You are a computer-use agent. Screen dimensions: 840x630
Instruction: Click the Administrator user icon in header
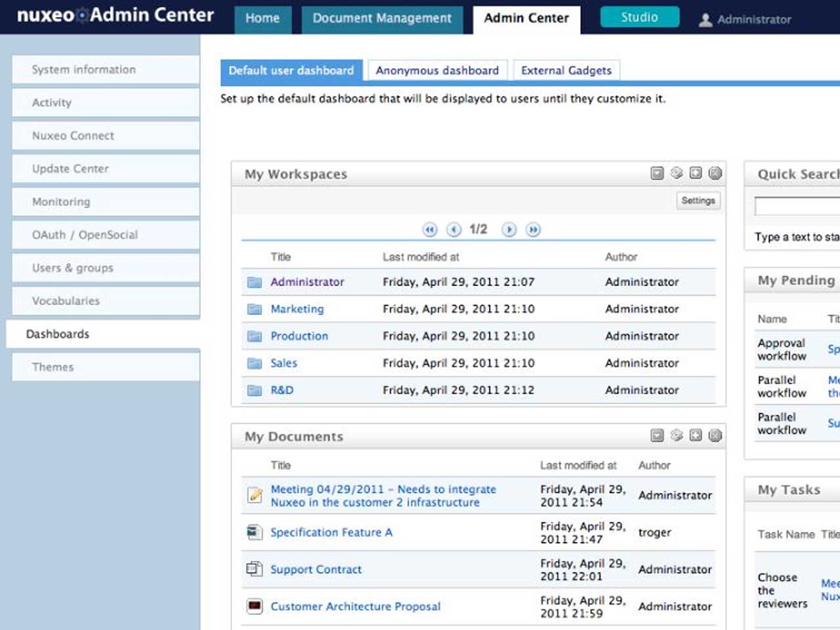pyautogui.click(x=705, y=20)
